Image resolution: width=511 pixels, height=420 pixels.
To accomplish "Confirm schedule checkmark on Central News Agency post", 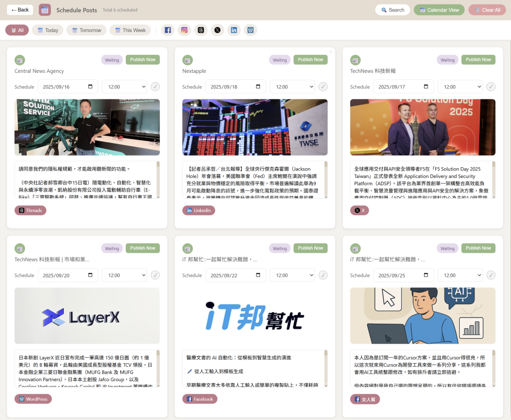I will coord(155,87).
